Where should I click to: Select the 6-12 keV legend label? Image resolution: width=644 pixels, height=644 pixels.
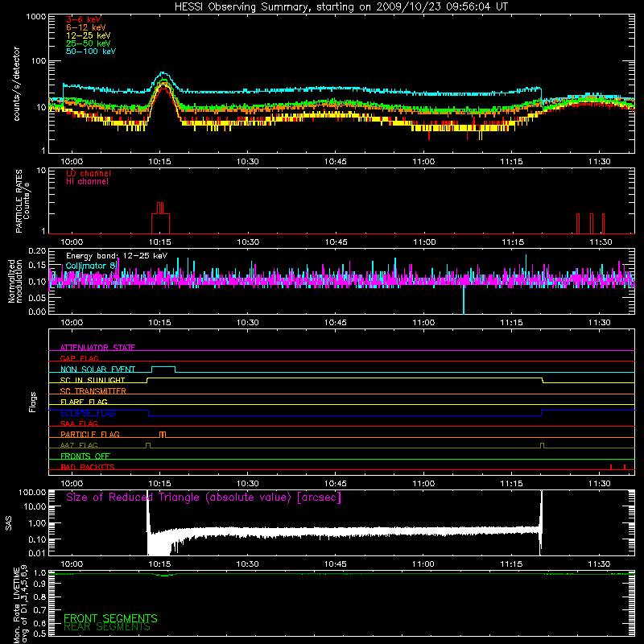[86, 27]
